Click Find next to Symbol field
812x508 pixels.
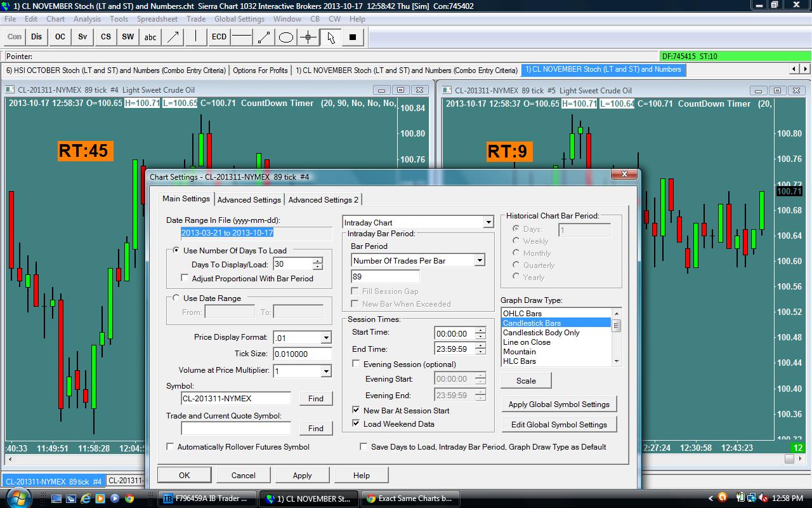316,398
